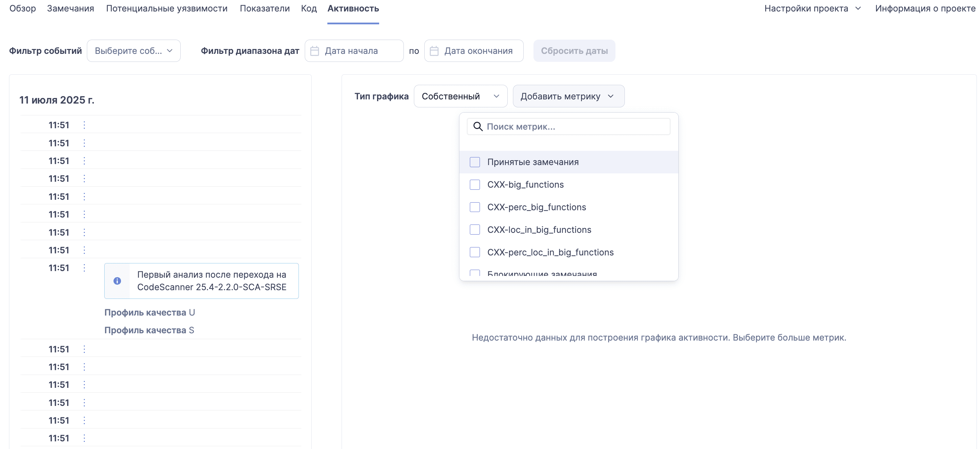Enable CXX-perc_loc_in_big_functions checkbox
The image size is (980, 449).
475,252
